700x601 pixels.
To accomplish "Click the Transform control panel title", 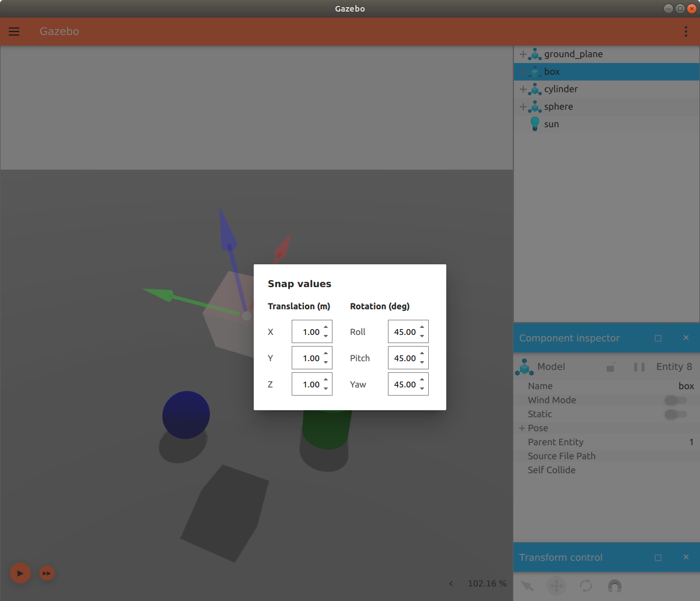I will [561, 557].
